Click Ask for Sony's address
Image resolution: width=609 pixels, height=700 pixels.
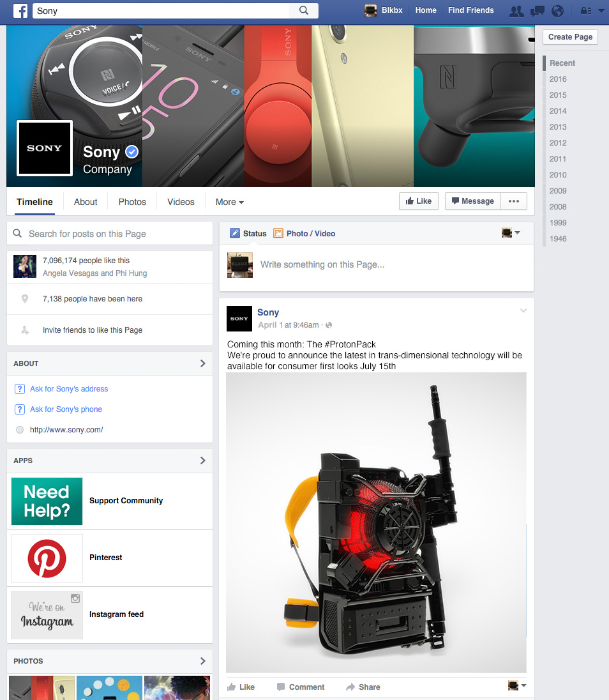(69, 389)
